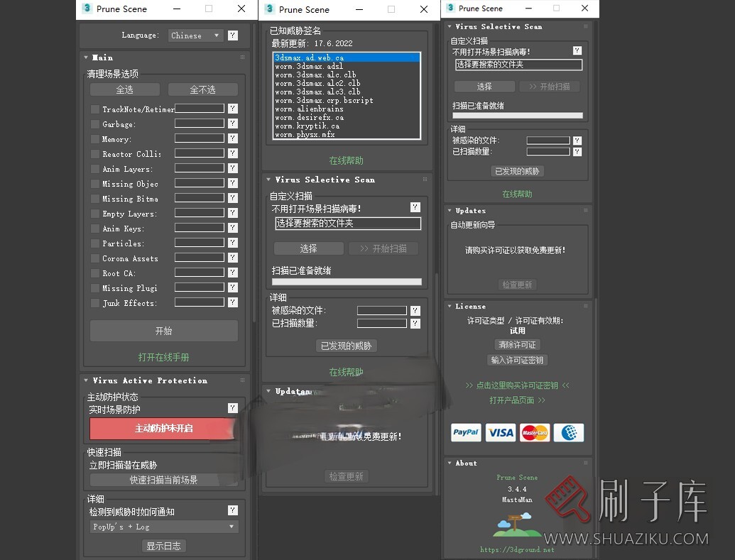Check the Anim Keys option
The width and height of the screenshot is (735, 560).
click(x=95, y=229)
